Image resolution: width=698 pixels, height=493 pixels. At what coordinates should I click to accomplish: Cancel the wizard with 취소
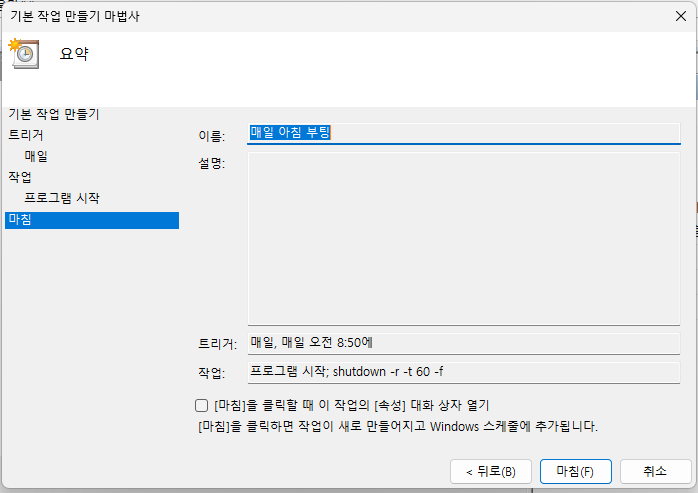[x=655, y=471]
